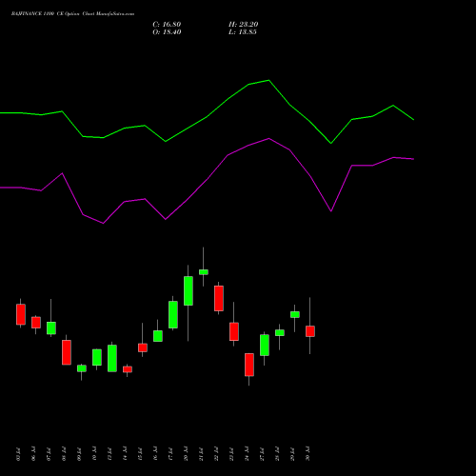Click the chart title text at top
The width and height of the screenshot is (476, 476).
click(x=72, y=14)
